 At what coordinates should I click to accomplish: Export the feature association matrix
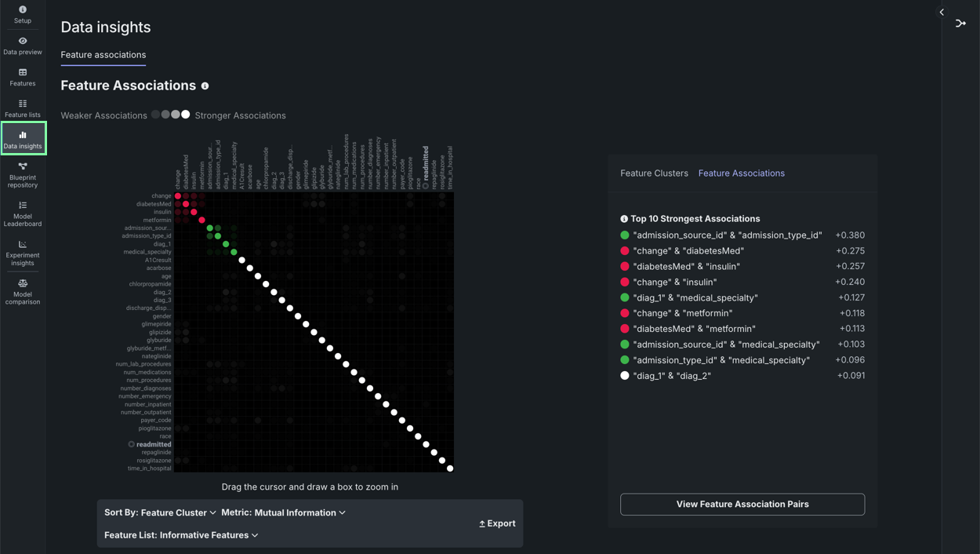[497, 523]
